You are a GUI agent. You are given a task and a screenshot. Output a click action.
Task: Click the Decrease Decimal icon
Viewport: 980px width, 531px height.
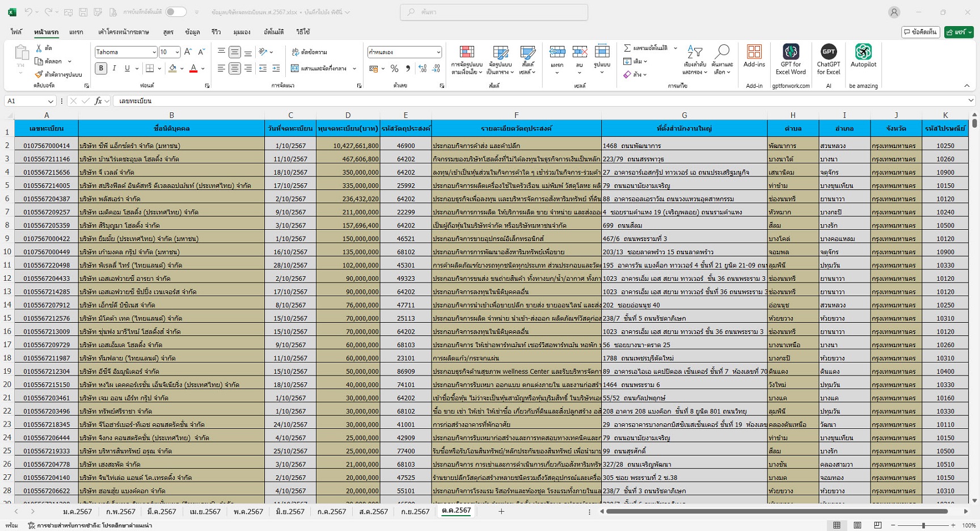pos(436,69)
